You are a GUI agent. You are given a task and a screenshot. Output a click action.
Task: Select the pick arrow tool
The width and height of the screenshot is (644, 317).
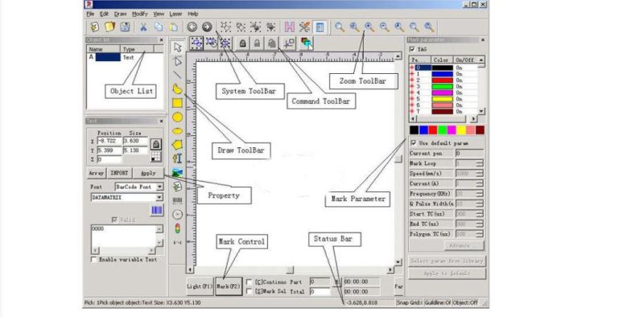(177, 47)
